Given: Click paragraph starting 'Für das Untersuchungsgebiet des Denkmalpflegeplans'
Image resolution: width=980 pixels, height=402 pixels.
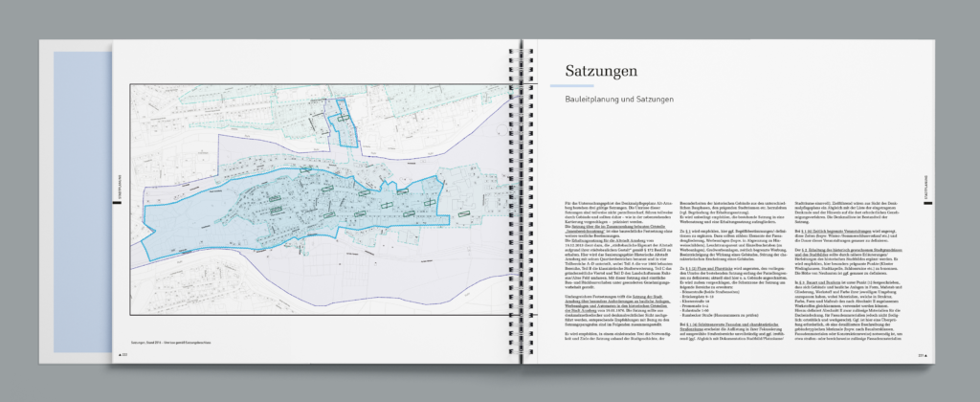Looking at the screenshot, I should coord(619,213).
